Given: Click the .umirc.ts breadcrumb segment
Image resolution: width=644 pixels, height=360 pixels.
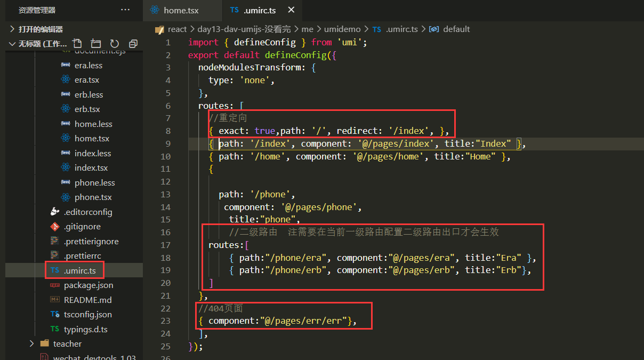Looking at the screenshot, I should tap(401, 29).
